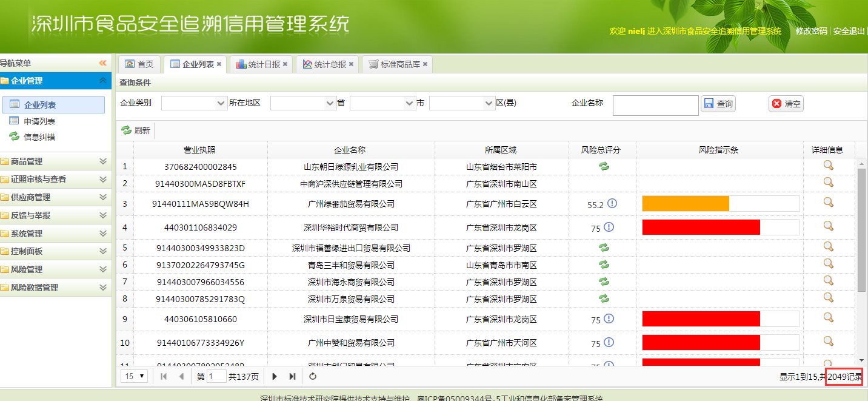Jump to last page in pager

tap(292, 377)
